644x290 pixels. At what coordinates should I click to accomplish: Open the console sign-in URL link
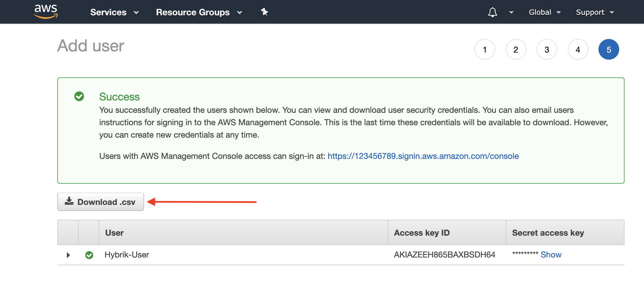pos(423,156)
